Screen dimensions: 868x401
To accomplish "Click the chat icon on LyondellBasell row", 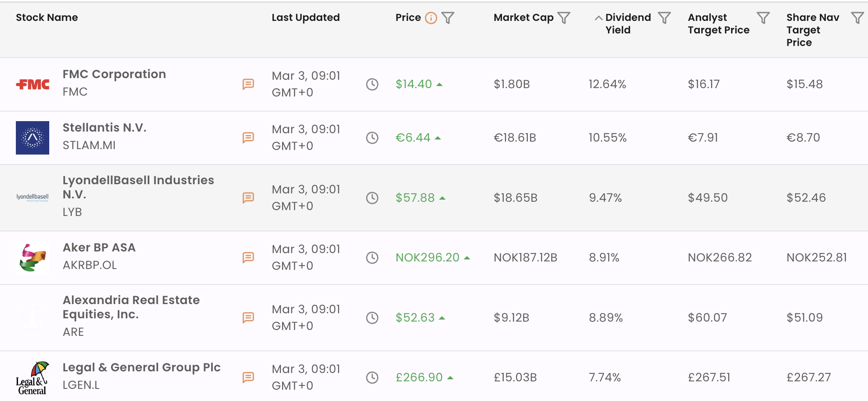I will (x=249, y=198).
